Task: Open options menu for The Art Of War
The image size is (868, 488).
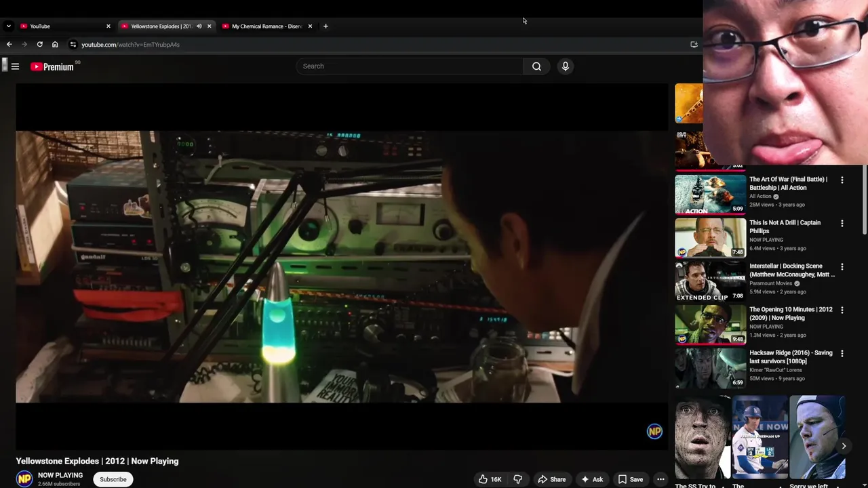Action: pyautogui.click(x=842, y=180)
